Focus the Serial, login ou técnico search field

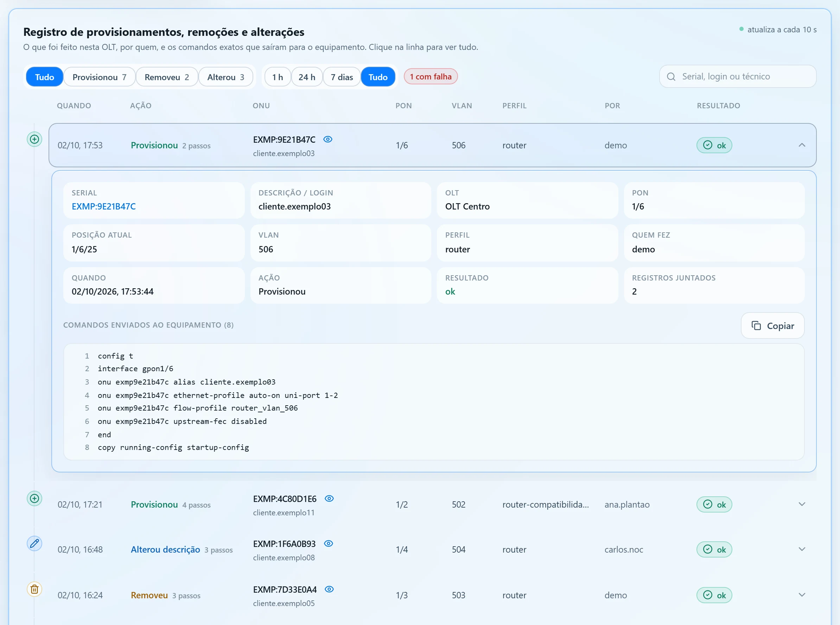coord(737,77)
